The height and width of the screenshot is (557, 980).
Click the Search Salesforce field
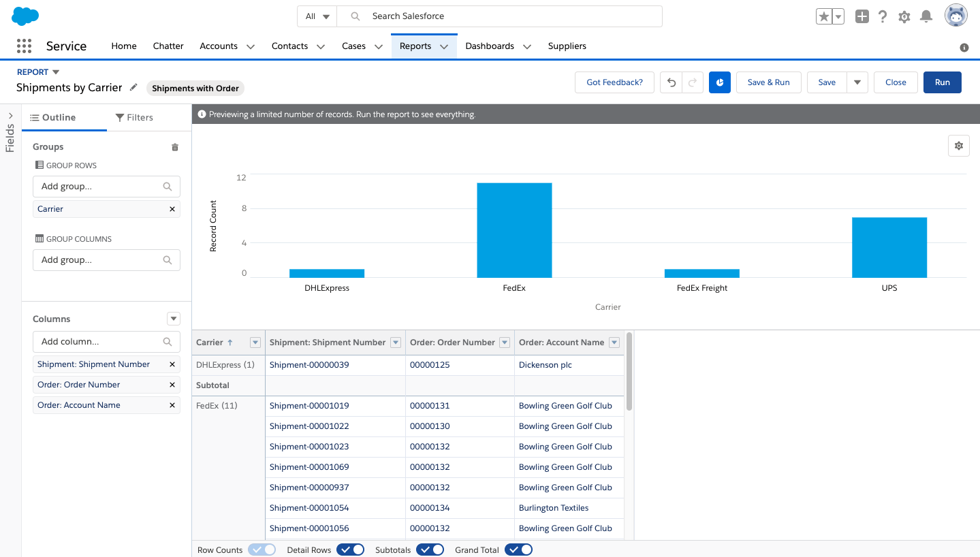tap(501, 16)
